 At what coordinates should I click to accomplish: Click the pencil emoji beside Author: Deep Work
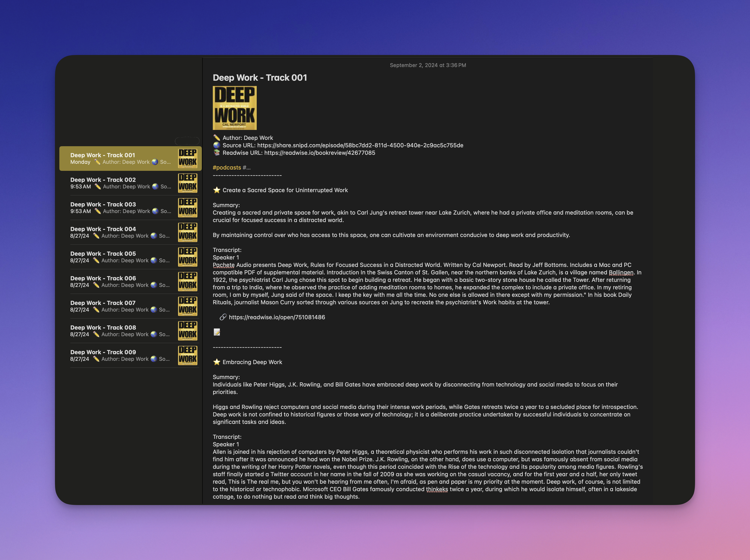(217, 138)
